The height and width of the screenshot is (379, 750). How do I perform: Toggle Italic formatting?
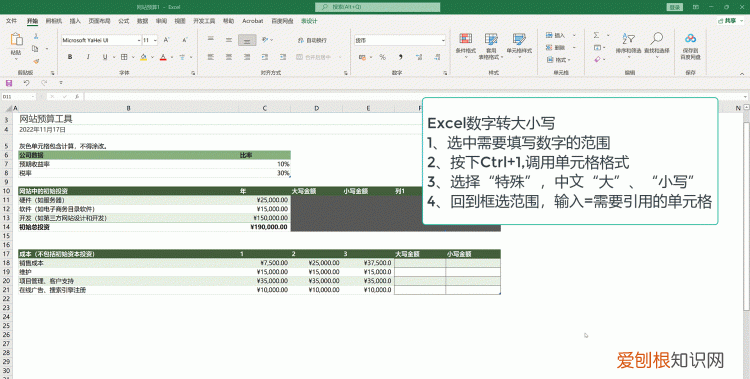88,57
